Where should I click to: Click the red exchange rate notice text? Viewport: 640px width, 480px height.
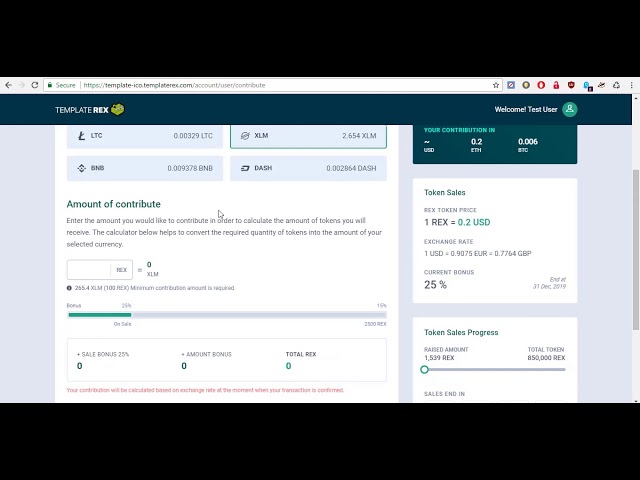click(205, 390)
